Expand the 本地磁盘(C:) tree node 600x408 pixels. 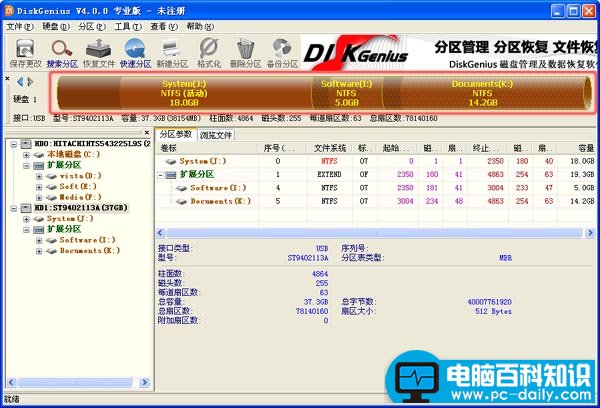[x=26, y=155]
